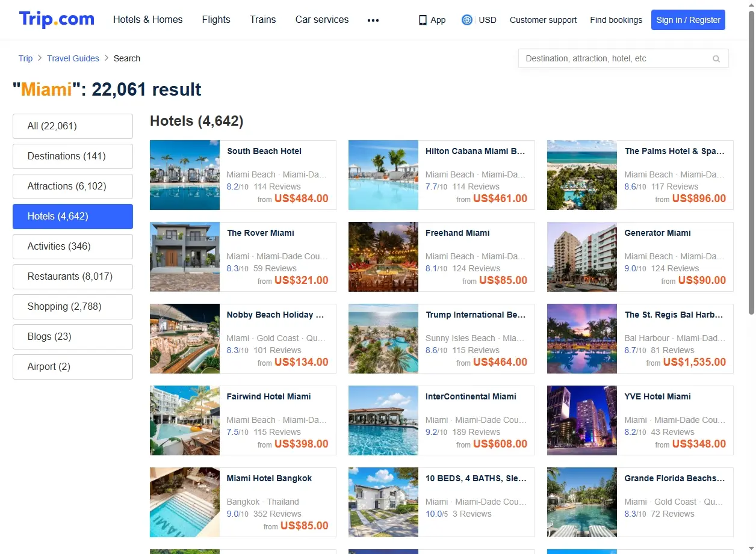Open Car services menu

click(x=322, y=19)
